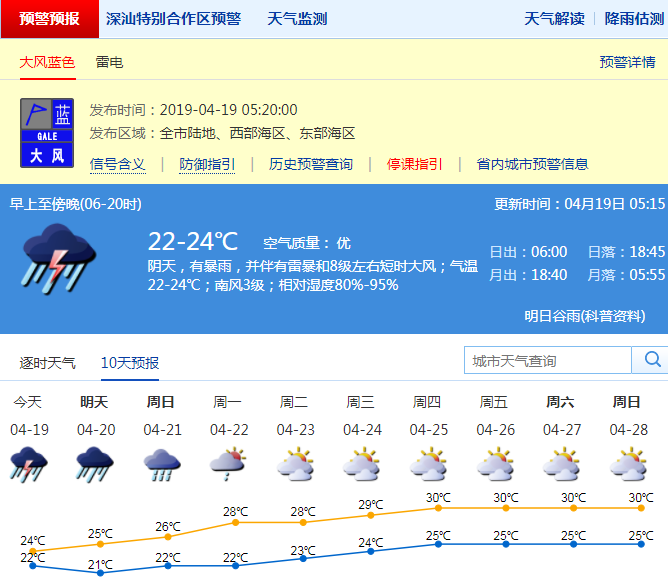The image size is (668, 578).
Task: Click the 城市天气查询 search field
Action: click(548, 360)
